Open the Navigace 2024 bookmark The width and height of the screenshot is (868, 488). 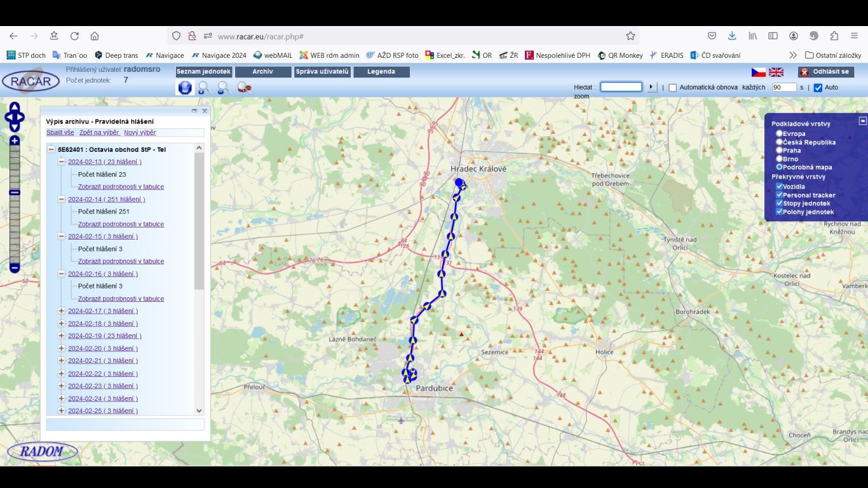(219, 55)
